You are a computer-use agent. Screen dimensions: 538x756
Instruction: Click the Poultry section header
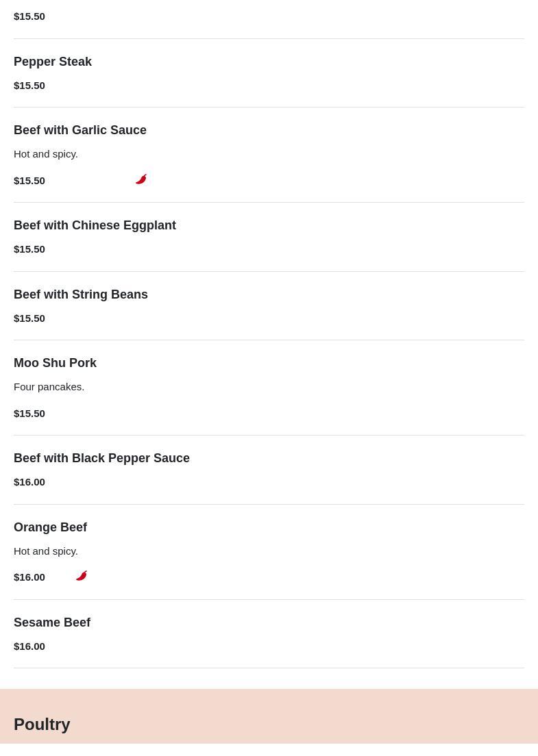point(42,724)
